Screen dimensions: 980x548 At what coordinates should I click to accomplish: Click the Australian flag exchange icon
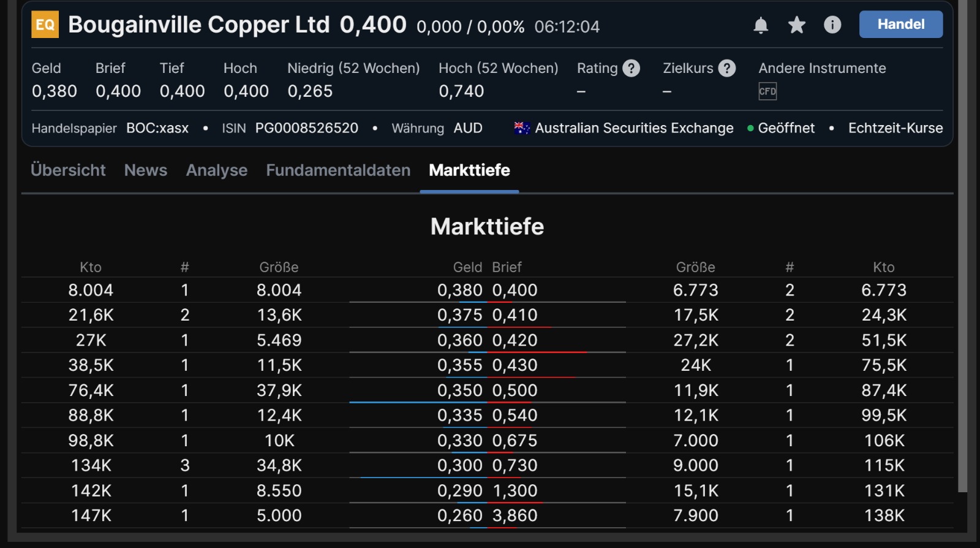[x=522, y=128]
